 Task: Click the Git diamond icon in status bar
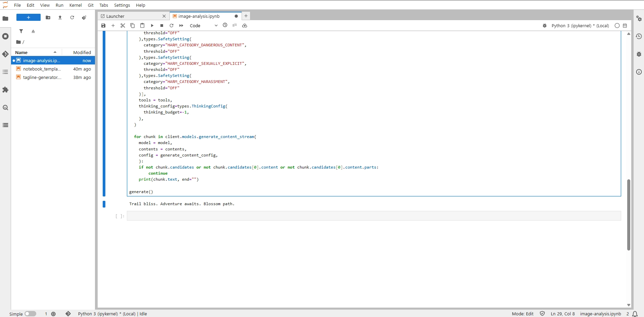(68, 314)
